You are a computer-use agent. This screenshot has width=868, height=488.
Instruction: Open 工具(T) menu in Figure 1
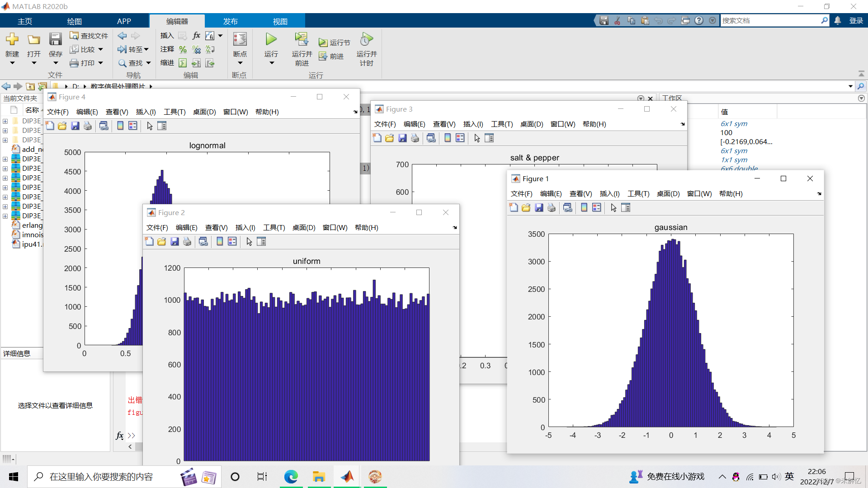point(638,194)
